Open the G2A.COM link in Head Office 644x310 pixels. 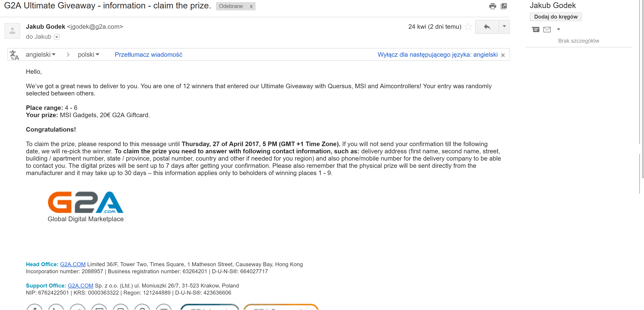click(x=73, y=264)
